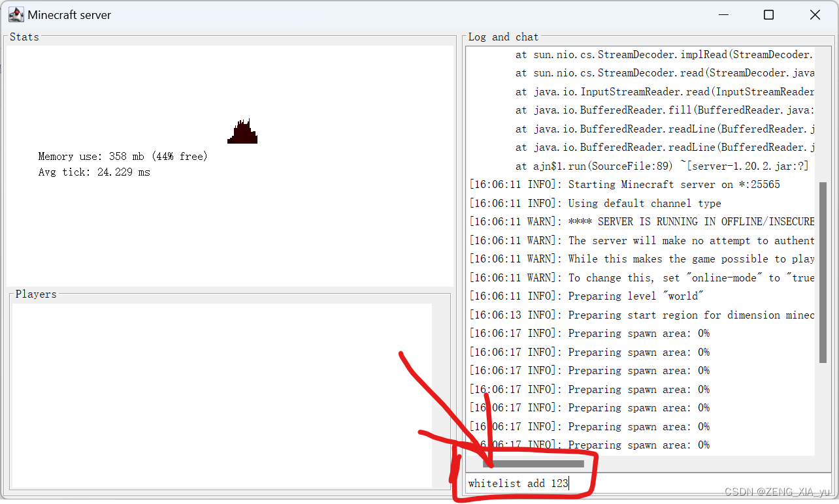Click the 'Memory use: 358 mb (44% free)' text
839x504 pixels.
[x=123, y=157]
